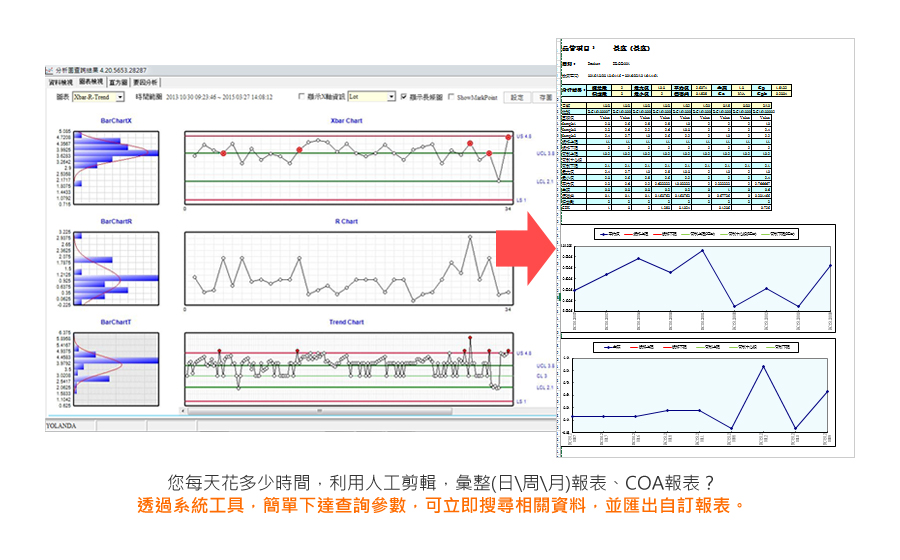Click the R Chart plot area
This screenshot has width=900, height=560.
coord(347,269)
